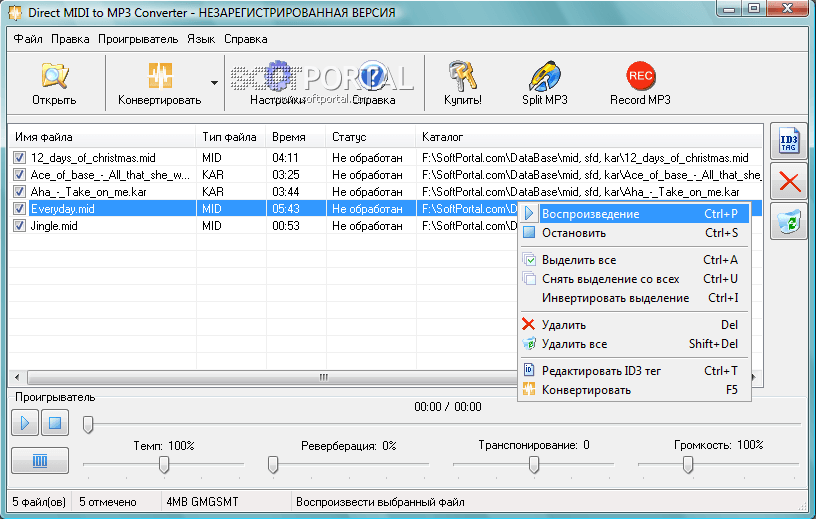Choose Удалить in the context menu
The height and width of the screenshot is (519, 816).
click(634, 325)
